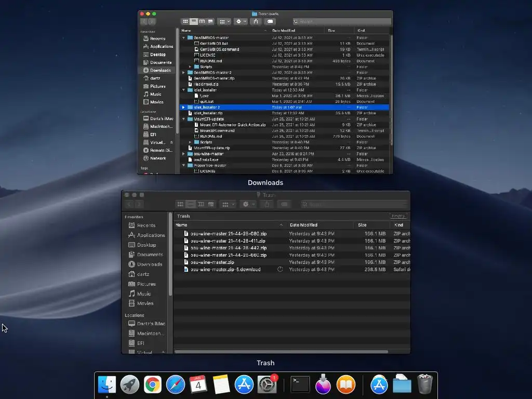Open Remote Disc in Downloads window sidebar

pyautogui.click(x=157, y=150)
